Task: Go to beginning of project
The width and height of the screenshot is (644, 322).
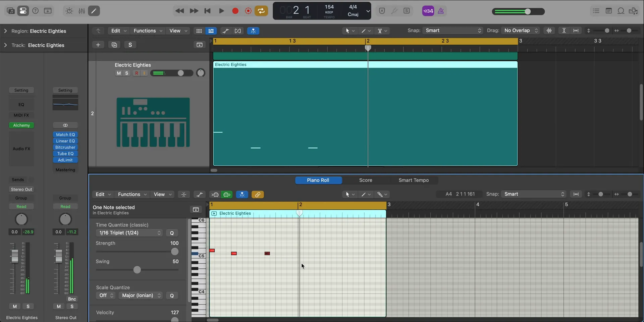Action: click(x=208, y=11)
